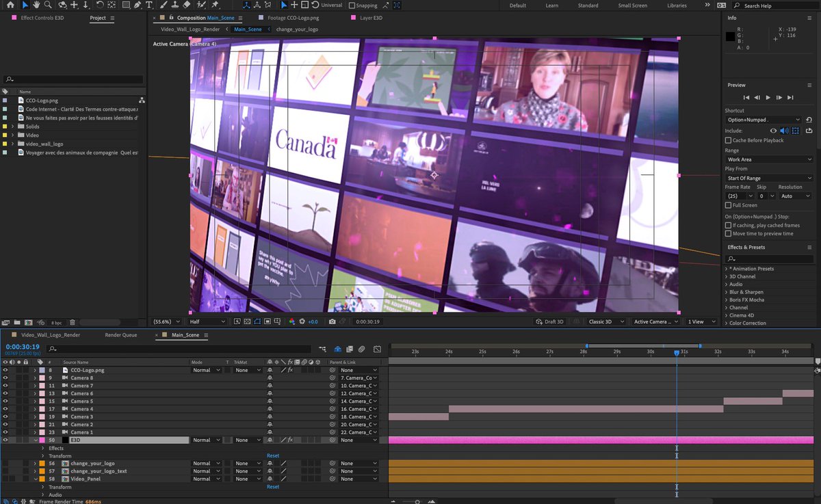Select the Learn workspace
This screenshot has width=821, height=504.
click(551, 5)
